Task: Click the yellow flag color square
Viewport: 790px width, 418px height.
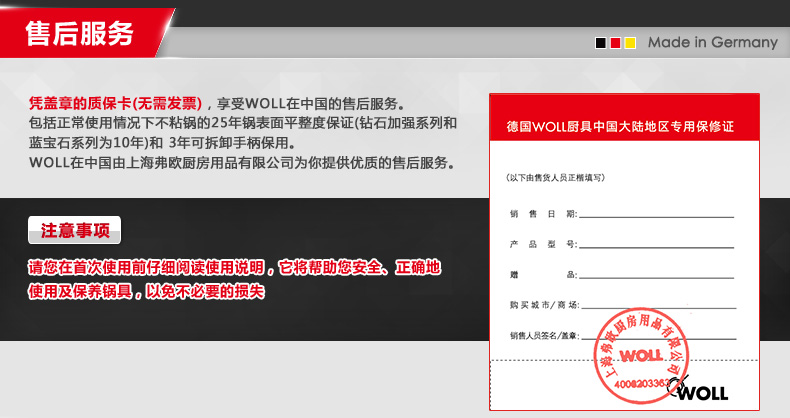Action: coord(630,43)
